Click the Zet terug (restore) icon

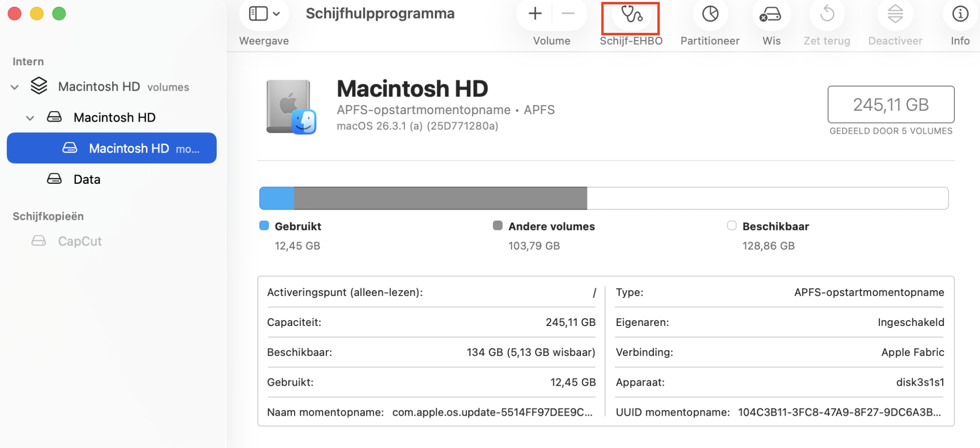click(x=827, y=15)
